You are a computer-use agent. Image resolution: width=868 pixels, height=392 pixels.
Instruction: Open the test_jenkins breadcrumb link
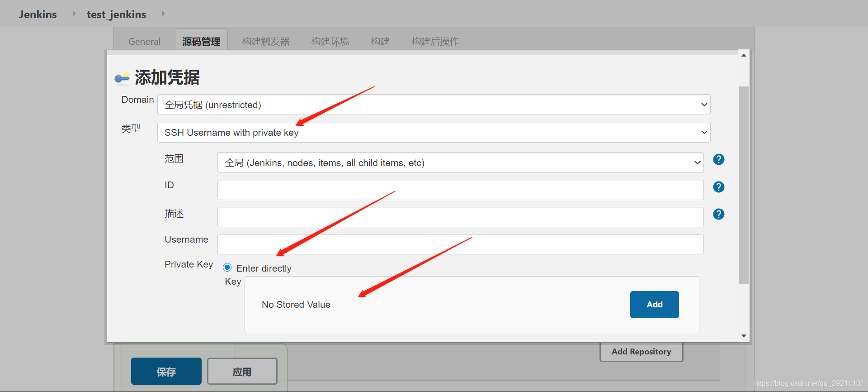coord(116,14)
